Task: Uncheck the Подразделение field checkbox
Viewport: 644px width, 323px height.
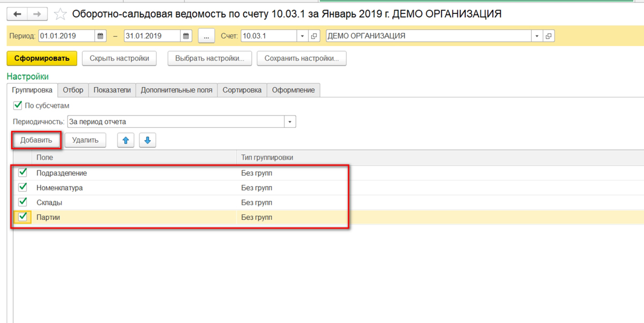Action: point(23,173)
